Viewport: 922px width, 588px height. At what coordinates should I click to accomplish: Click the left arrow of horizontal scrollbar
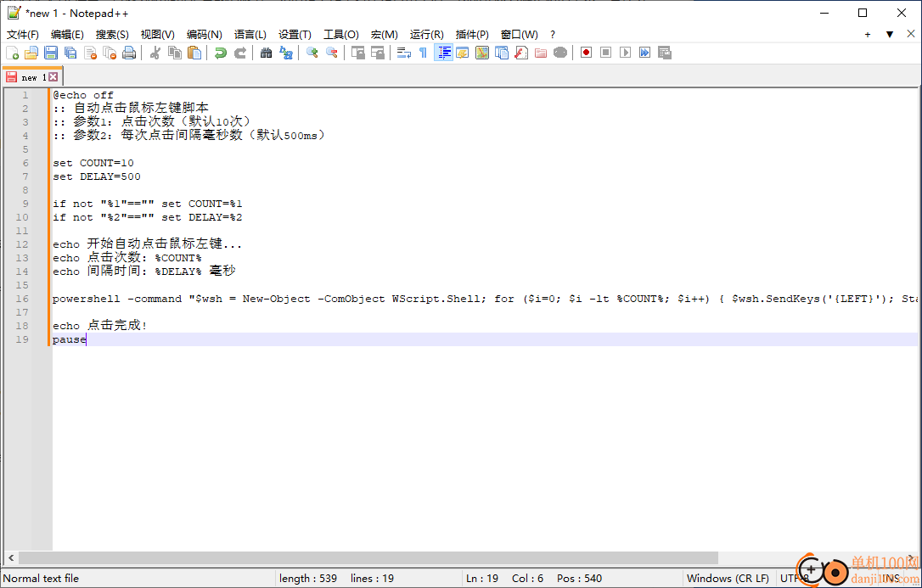[x=11, y=557]
